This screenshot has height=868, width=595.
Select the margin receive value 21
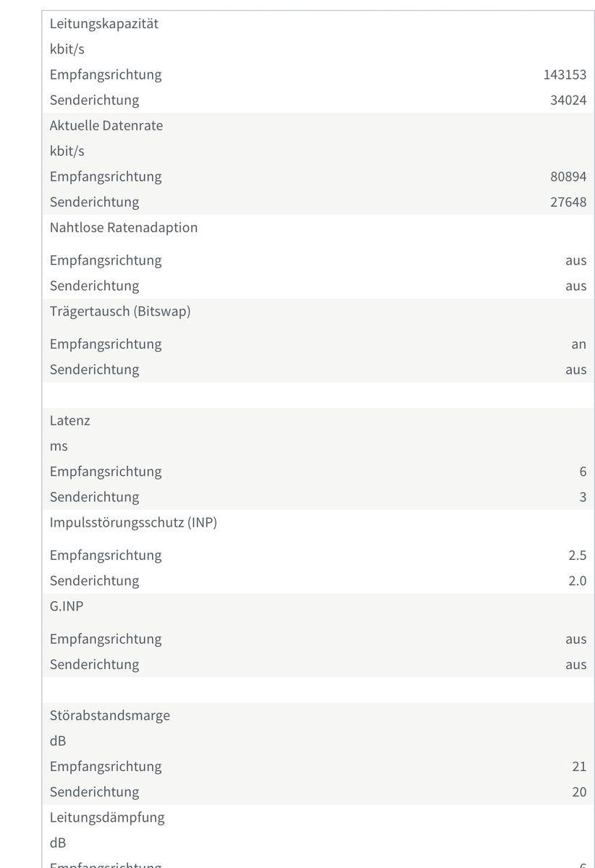[579, 767]
